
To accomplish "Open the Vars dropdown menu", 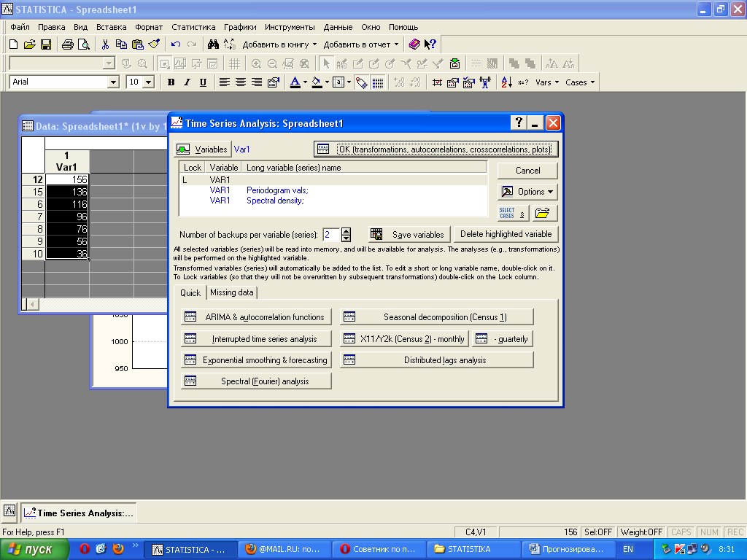I will (547, 82).
